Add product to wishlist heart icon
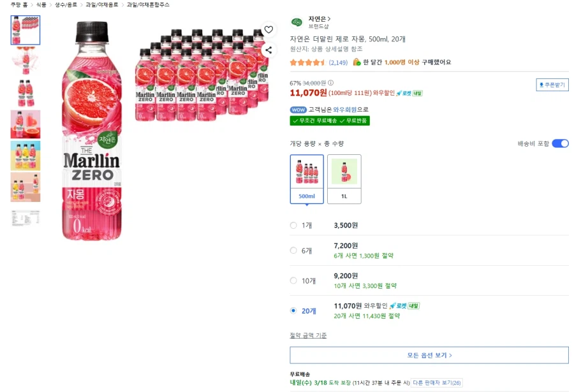Viewport: 574px width, 392px height. pos(269,29)
